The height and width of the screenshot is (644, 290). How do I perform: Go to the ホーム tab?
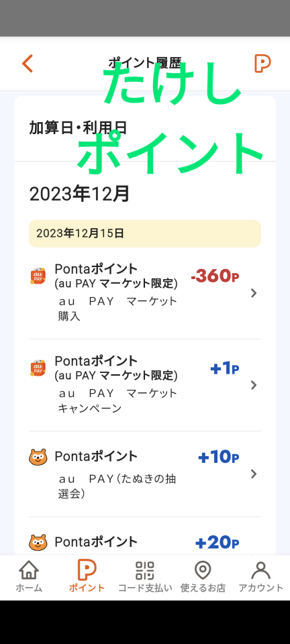pos(29,577)
